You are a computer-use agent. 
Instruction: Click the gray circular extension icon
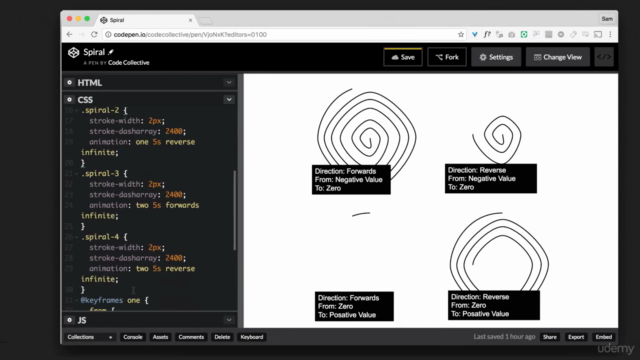[x=561, y=35]
